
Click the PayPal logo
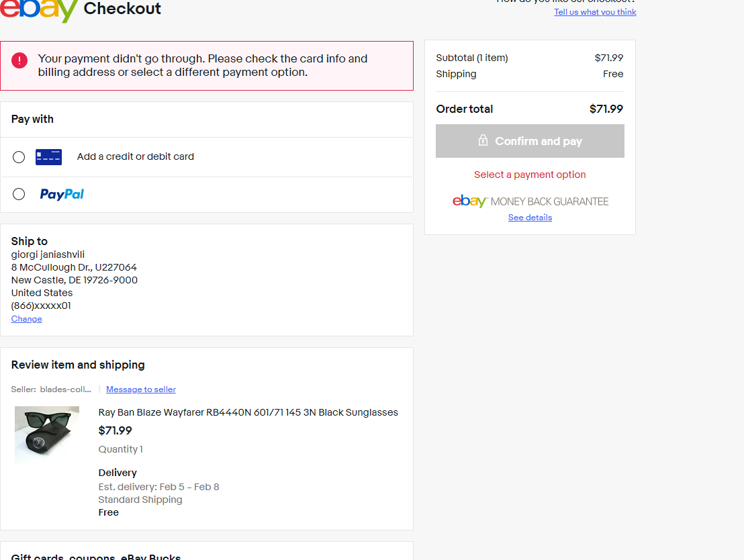pos(62,194)
